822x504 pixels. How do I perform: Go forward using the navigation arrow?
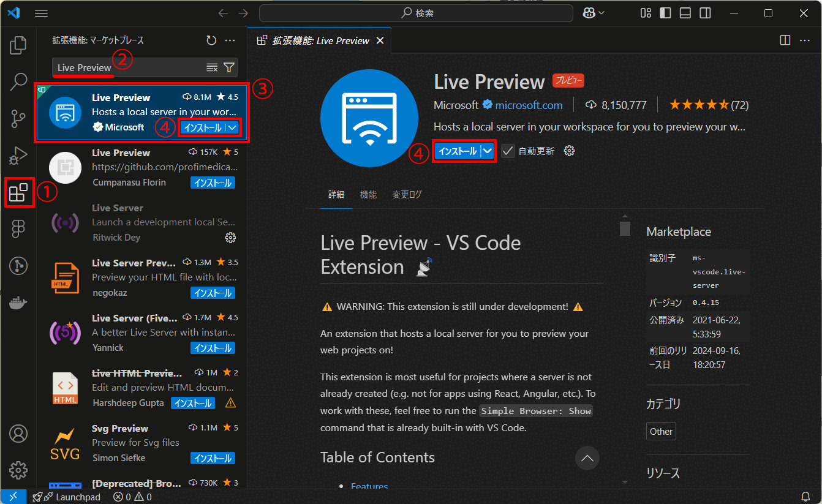[x=243, y=13]
